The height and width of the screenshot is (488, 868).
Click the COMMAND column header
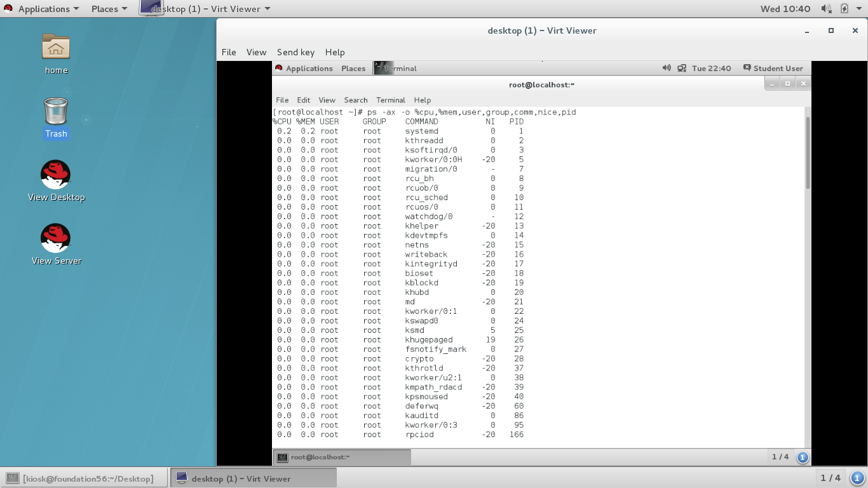click(x=421, y=121)
